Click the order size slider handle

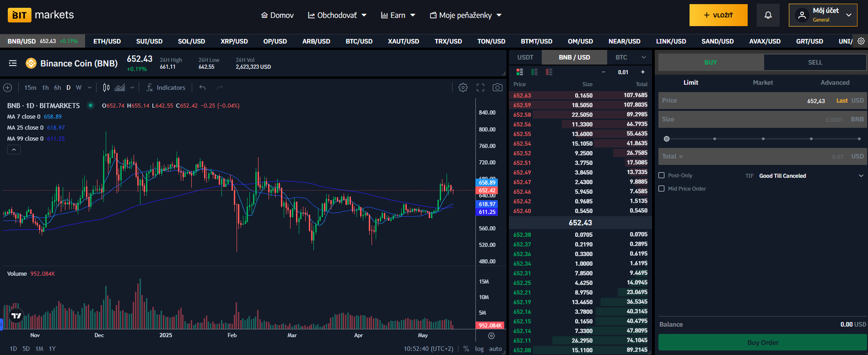pyautogui.click(x=667, y=139)
